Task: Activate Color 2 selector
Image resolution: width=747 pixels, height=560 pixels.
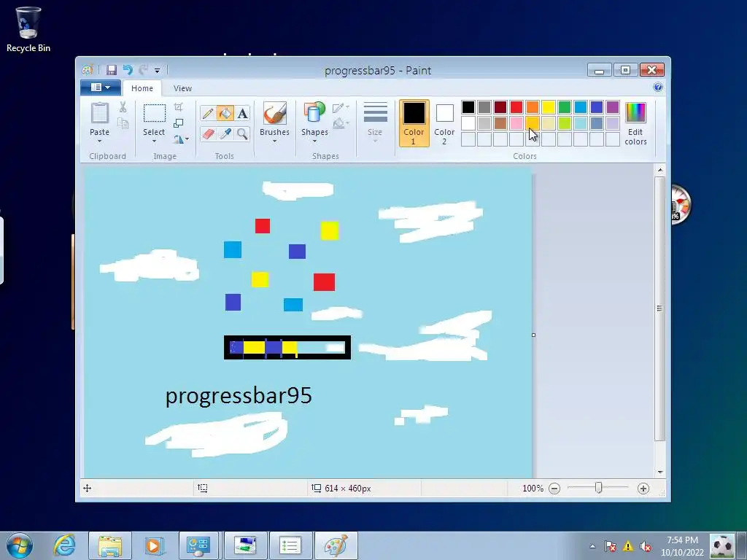Action: click(x=444, y=122)
